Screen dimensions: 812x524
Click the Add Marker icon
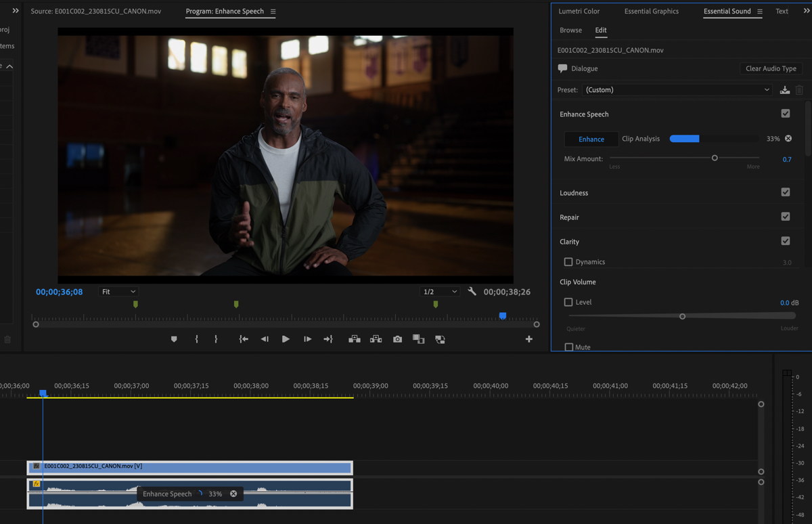click(174, 339)
